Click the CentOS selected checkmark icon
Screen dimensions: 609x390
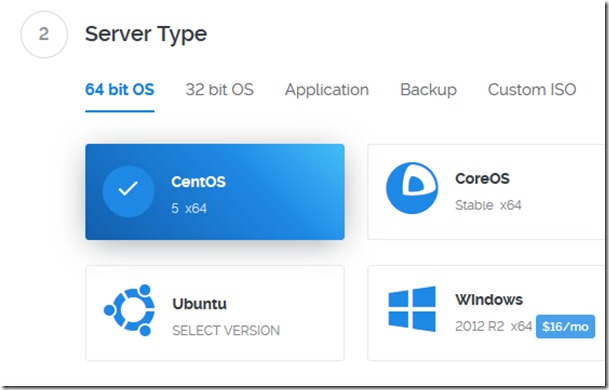128,191
